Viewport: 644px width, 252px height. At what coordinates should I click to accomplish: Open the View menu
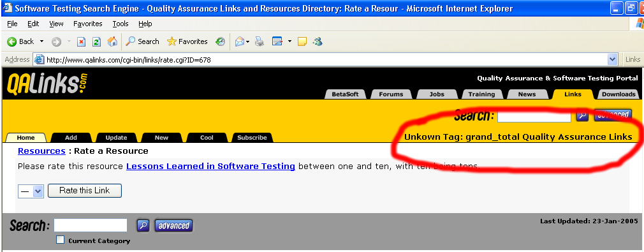click(x=56, y=24)
